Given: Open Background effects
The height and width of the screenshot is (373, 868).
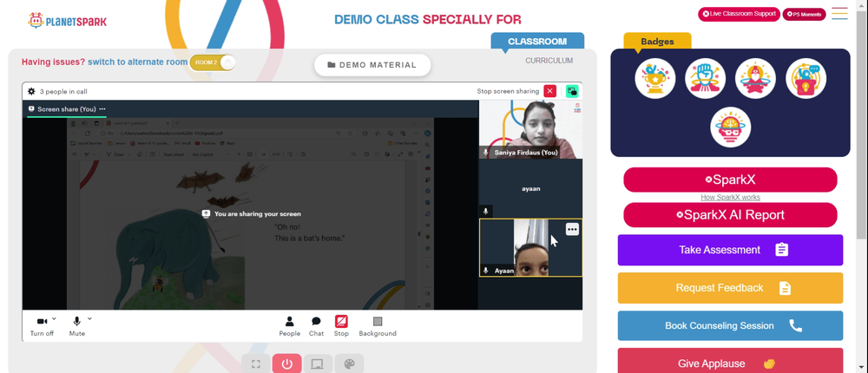Looking at the screenshot, I should [378, 326].
